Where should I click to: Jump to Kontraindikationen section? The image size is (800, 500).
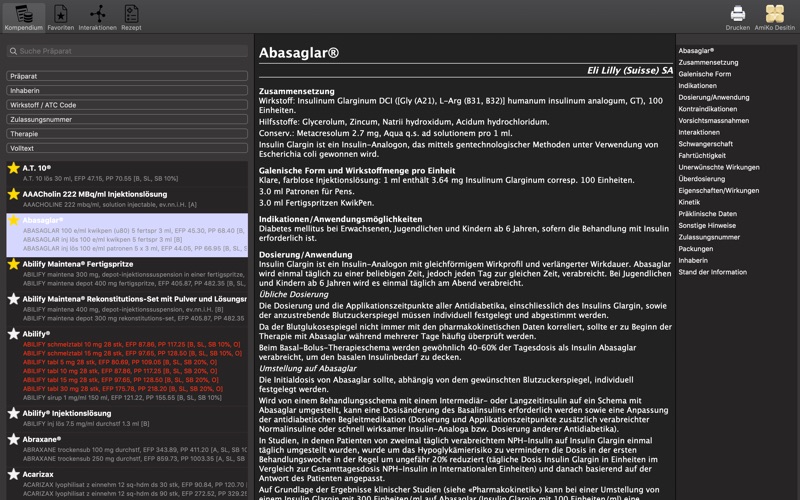[708, 109]
